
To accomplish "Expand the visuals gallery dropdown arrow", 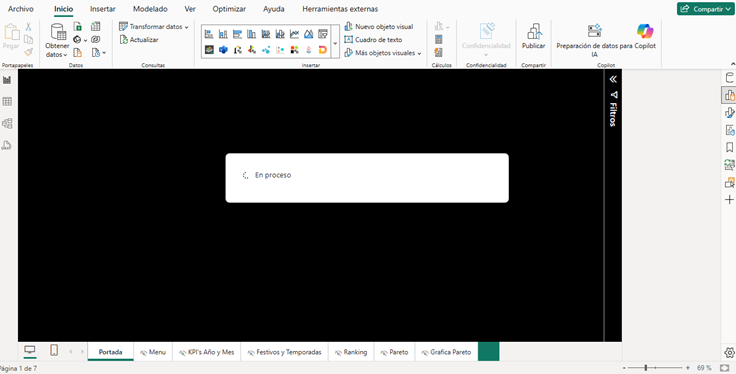I will [x=335, y=42].
